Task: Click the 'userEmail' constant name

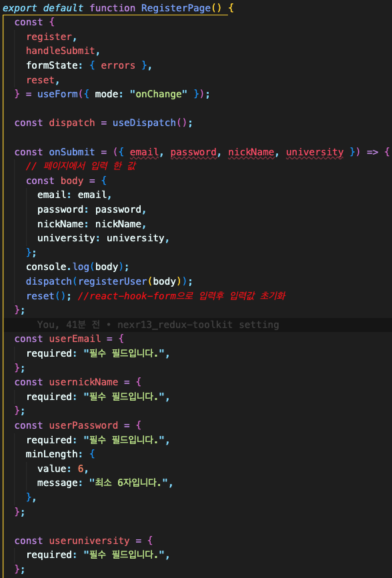Action: pos(75,339)
